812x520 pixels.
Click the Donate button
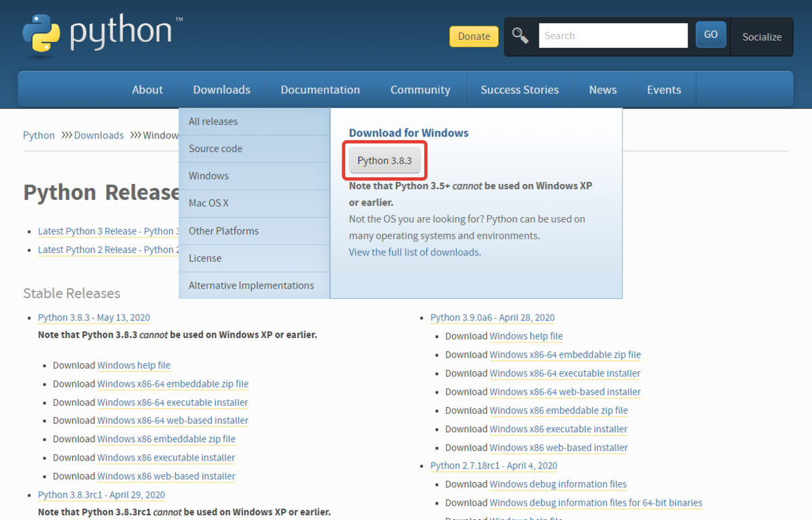pyautogui.click(x=474, y=37)
